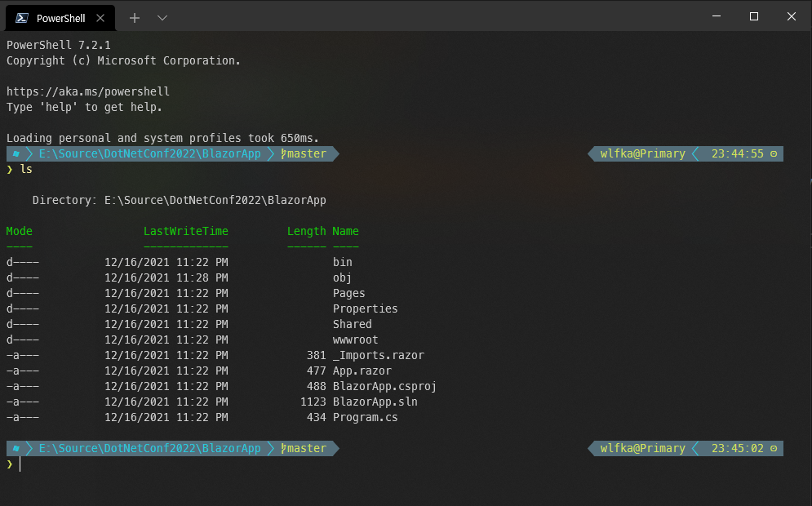Click the 'Shared' directory name

[x=353, y=324]
